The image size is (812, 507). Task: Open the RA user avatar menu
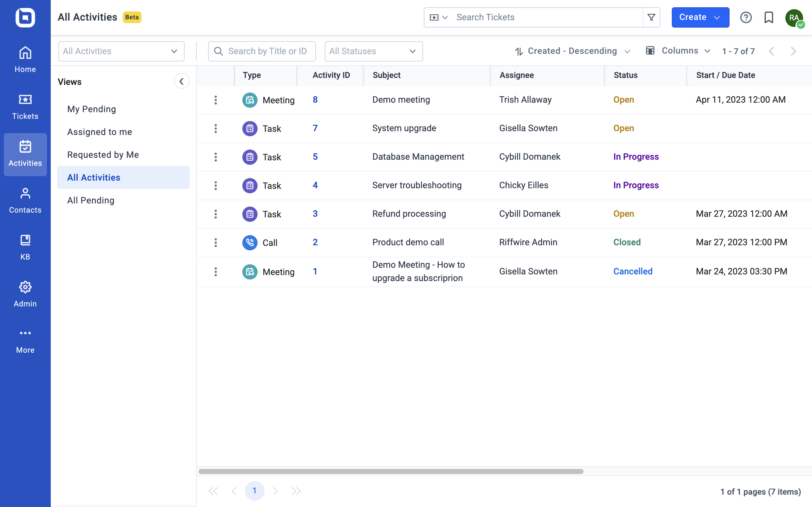[x=794, y=18]
